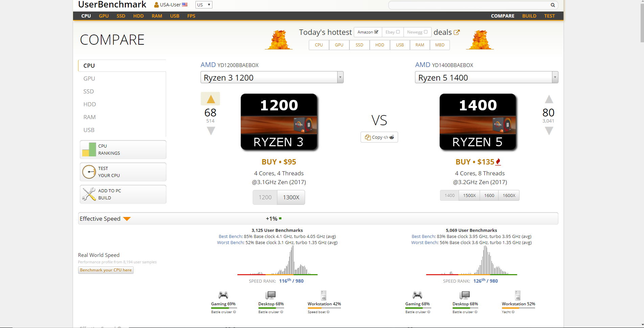Downvote the Ryzen 5 1400

(549, 131)
